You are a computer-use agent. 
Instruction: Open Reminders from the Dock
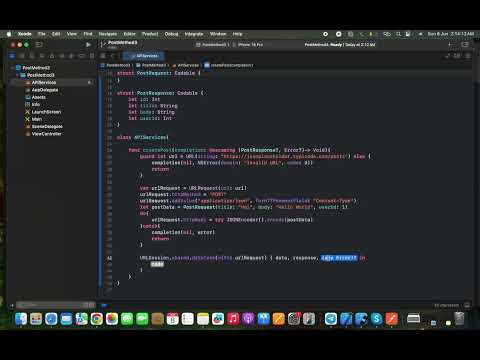coord(188,319)
